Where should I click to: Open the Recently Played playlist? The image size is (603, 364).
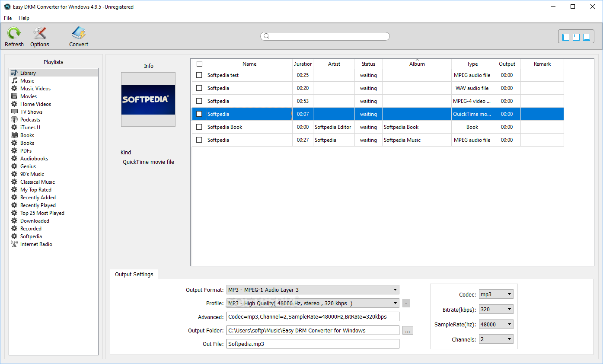click(x=38, y=205)
